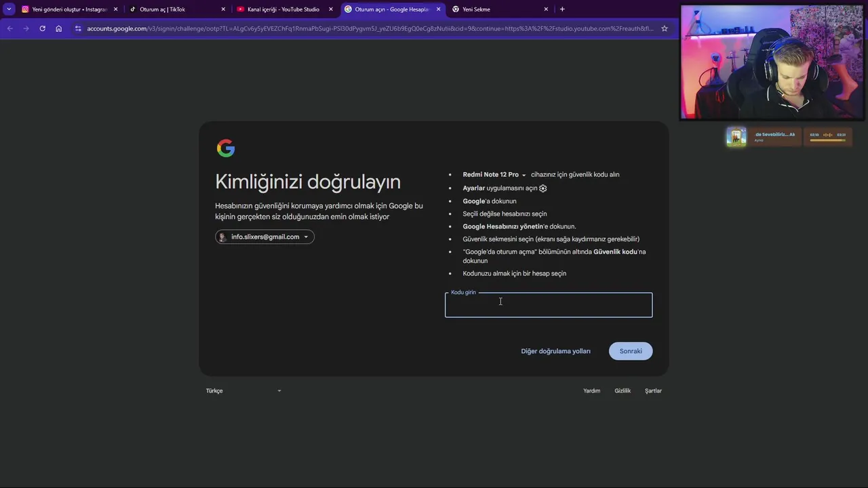The width and height of the screenshot is (868, 488).
Task: Click the album art in music widget
Action: 736,136
